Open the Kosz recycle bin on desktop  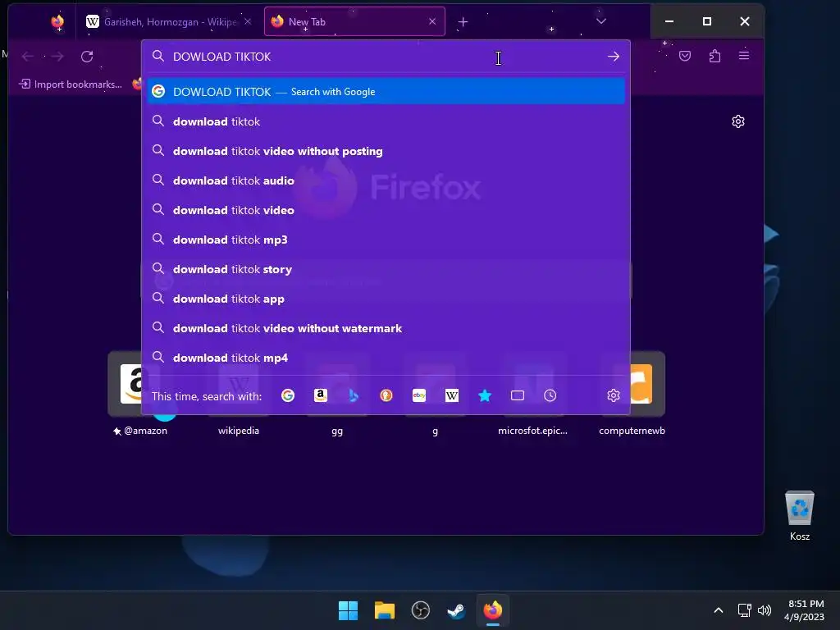click(x=799, y=515)
